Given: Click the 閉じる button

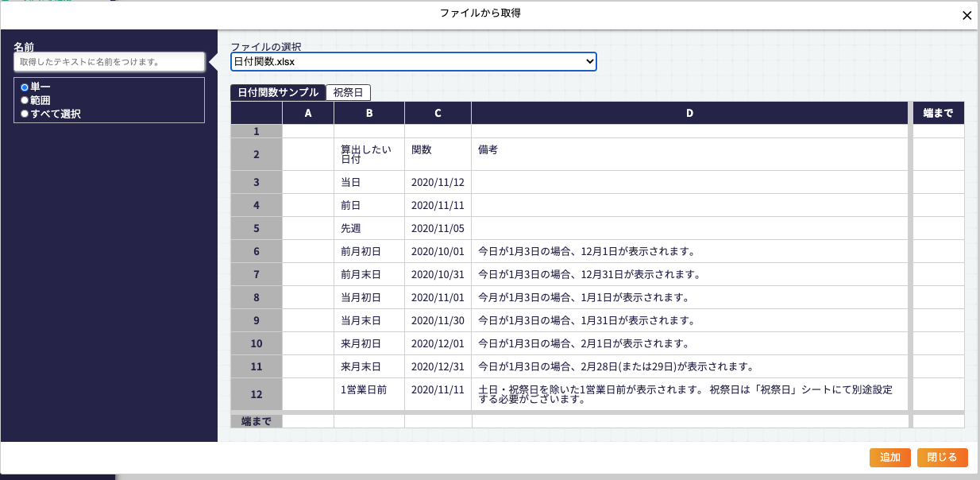Looking at the screenshot, I should pos(943,457).
